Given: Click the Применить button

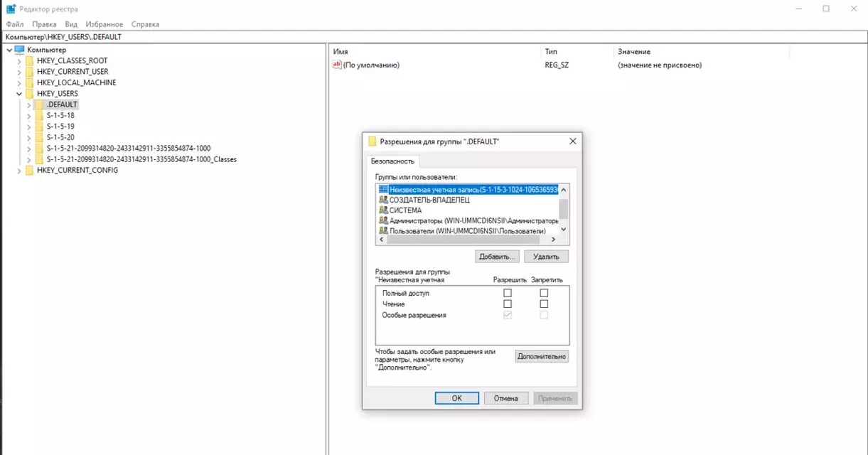Looking at the screenshot, I should pyautogui.click(x=555, y=398).
